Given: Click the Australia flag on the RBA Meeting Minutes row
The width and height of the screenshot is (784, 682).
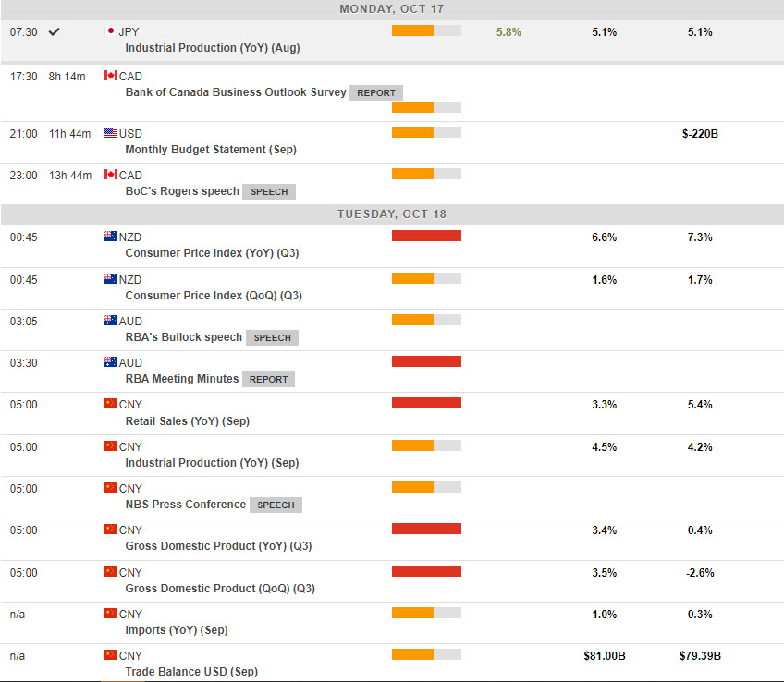Looking at the screenshot, I should 111,362.
